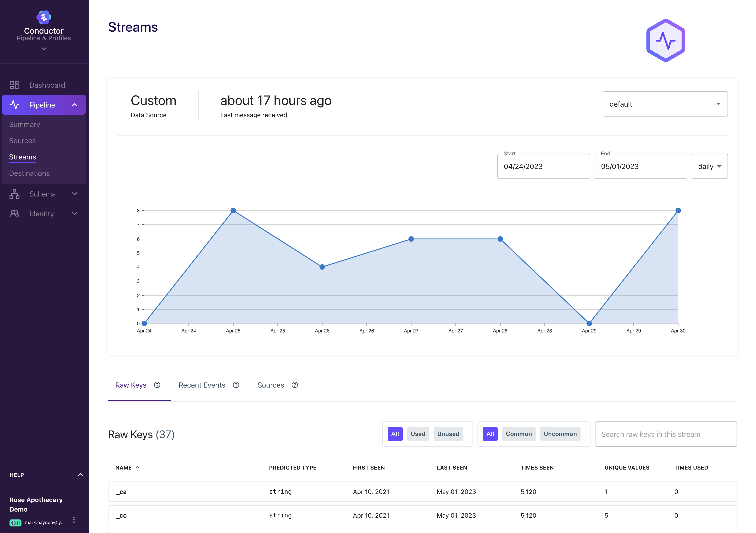Collapse the Pipeline menu section

pos(74,105)
